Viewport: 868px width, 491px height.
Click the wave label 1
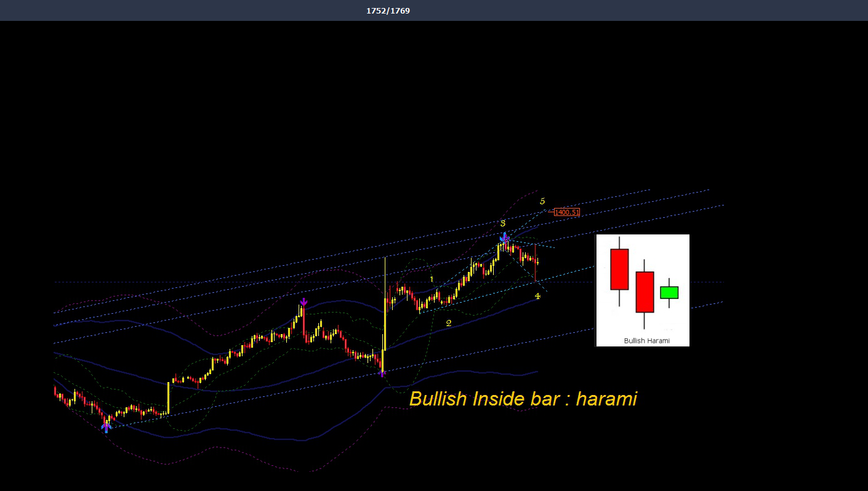tap(432, 279)
